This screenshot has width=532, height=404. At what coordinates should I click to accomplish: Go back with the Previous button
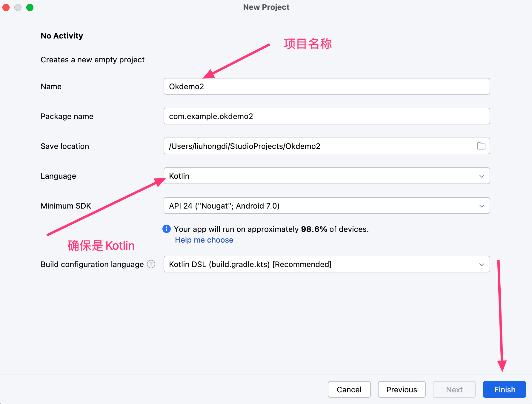point(402,389)
